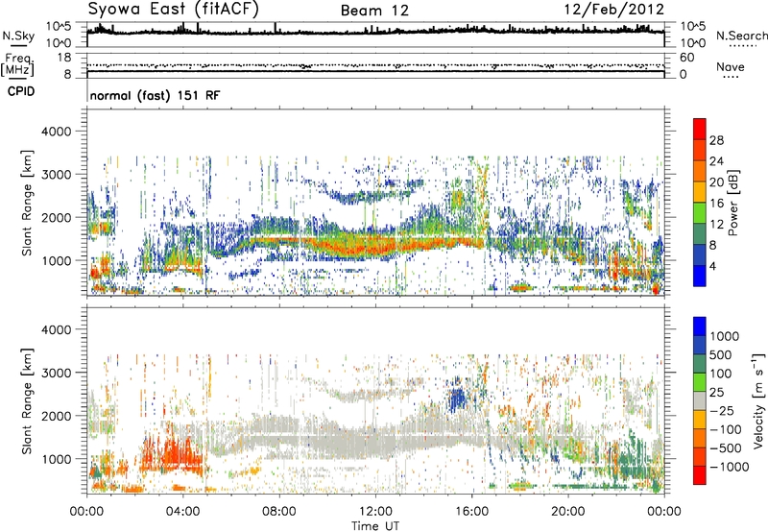
Task: Pick the red bottom Velocity colorbar segment
Action: [x=700, y=475]
